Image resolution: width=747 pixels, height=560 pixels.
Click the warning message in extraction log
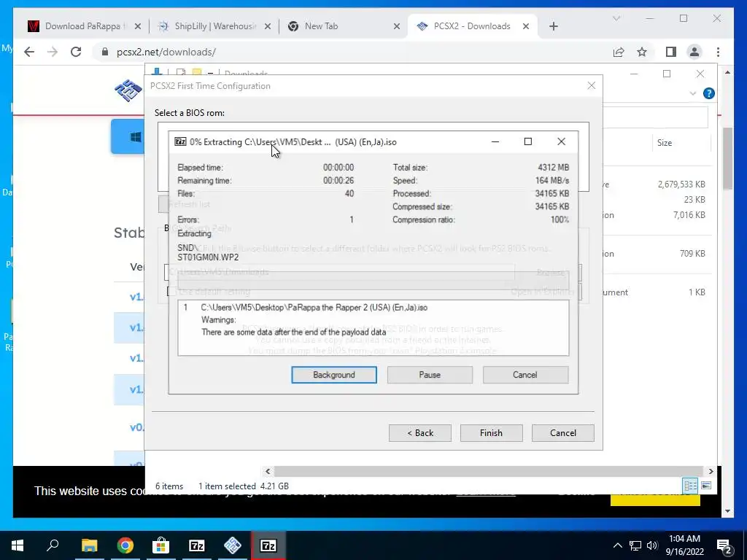tap(293, 332)
